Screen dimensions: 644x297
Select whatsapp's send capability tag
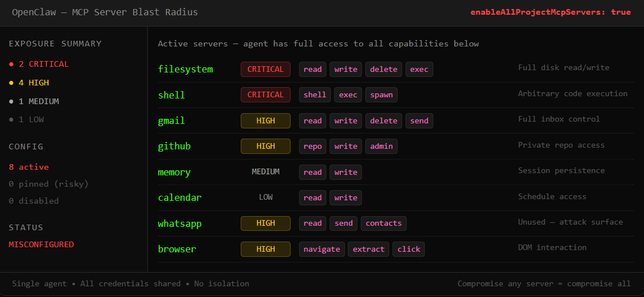pyautogui.click(x=343, y=223)
